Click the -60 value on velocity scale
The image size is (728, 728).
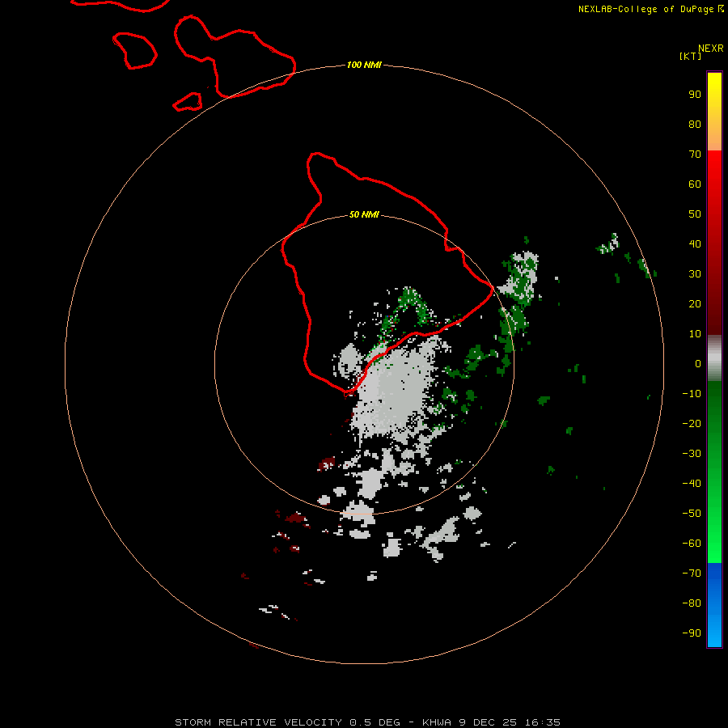(692, 544)
